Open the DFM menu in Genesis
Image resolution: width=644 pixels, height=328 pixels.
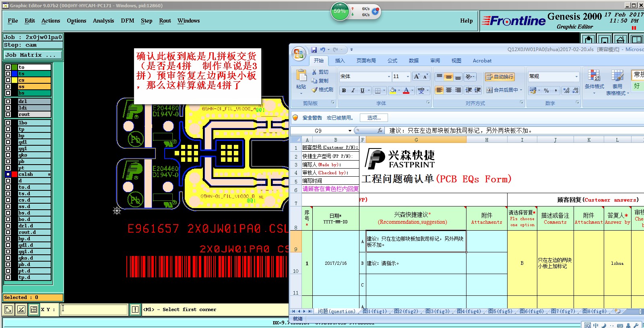pyautogui.click(x=128, y=21)
